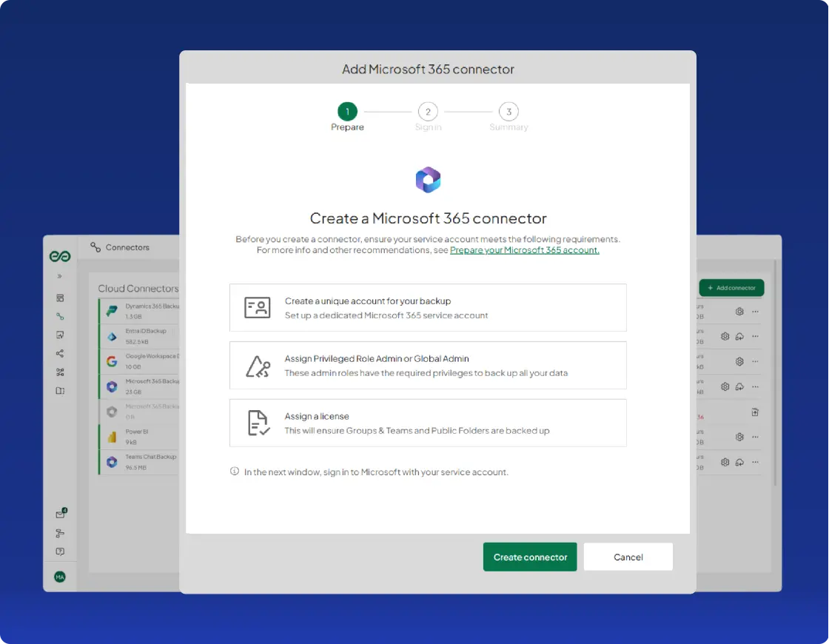Open more options for Microsoft 365 Backup 23 GB row

[755, 386]
